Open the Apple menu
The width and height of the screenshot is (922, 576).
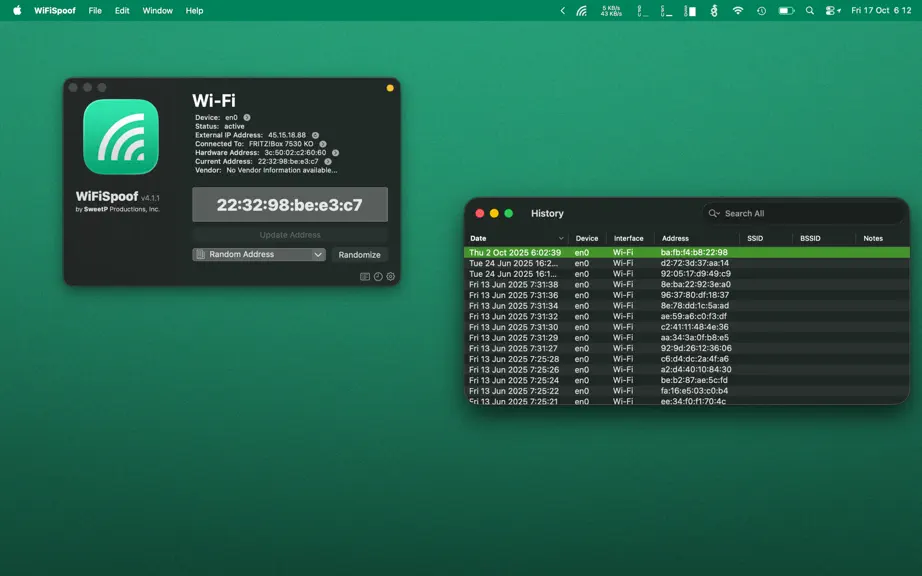pyautogui.click(x=17, y=10)
